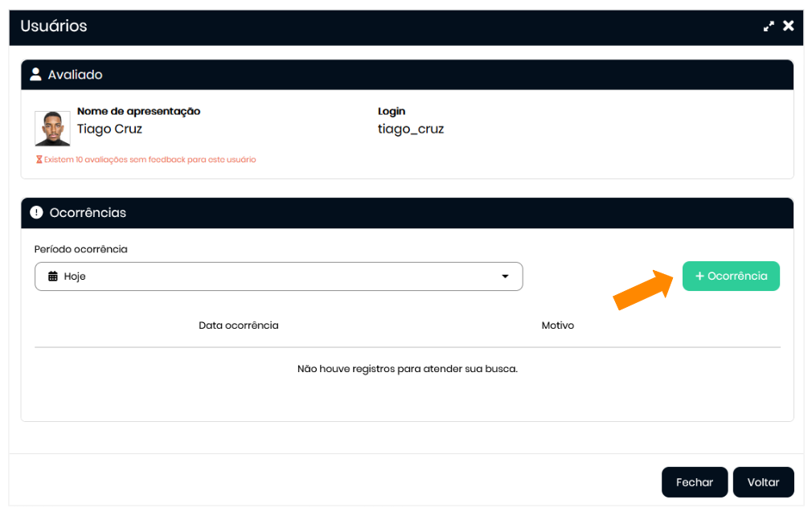The width and height of the screenshot is (812, 512).
Task: Expand the Usuários dialog to fullscreen
Action: 769,26
